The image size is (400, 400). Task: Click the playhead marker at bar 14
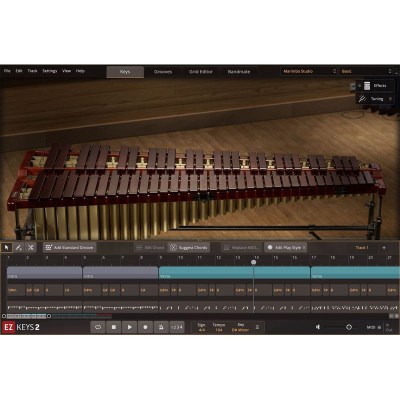(x=254, y=262)
